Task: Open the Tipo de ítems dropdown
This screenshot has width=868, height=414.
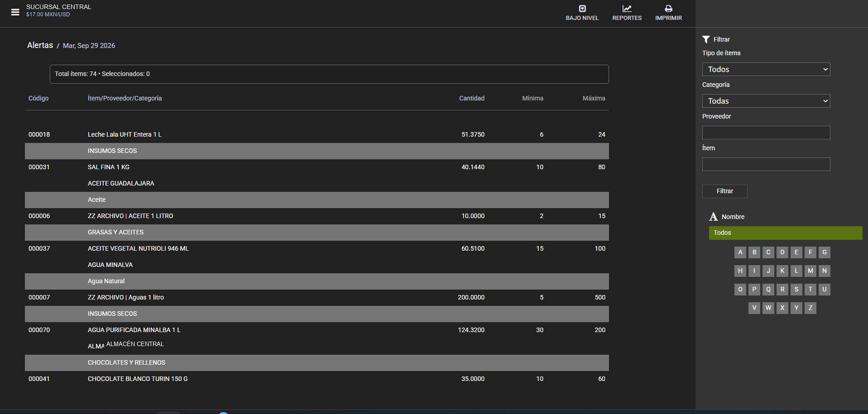Action: 766,69
